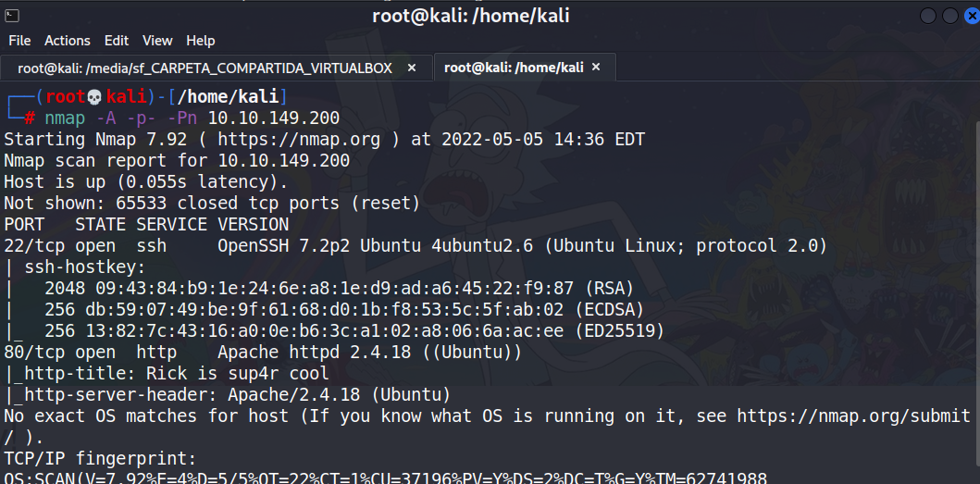Open the Edit menu
980x484 pixels.
(x=117, y=41)
